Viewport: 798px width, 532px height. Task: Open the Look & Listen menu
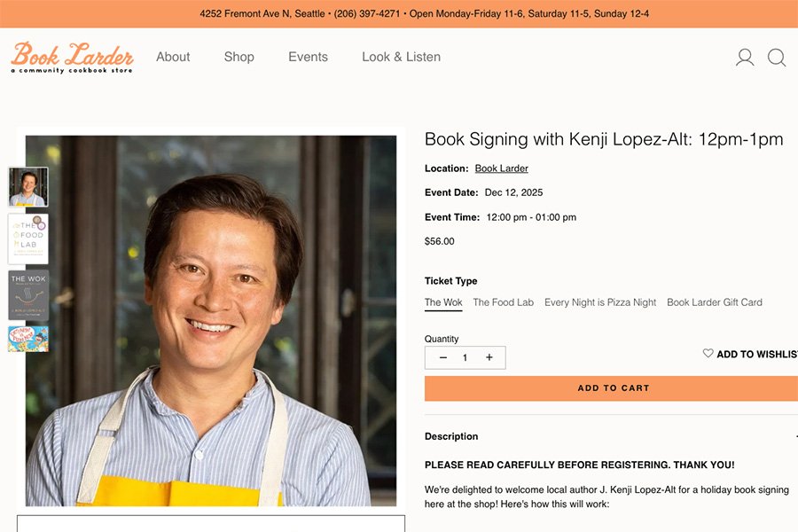(402, 57)
